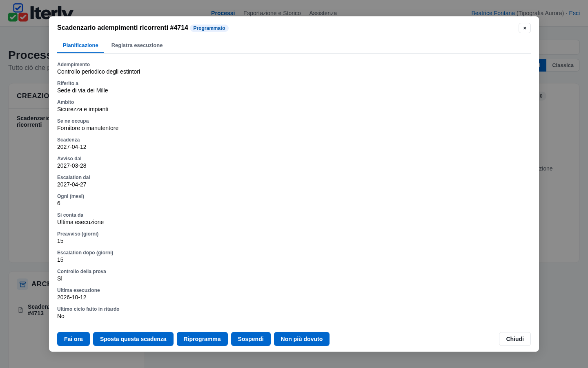
Task: Select Ultima esecuzione date 2026-10-12
Action: (72, 297)
